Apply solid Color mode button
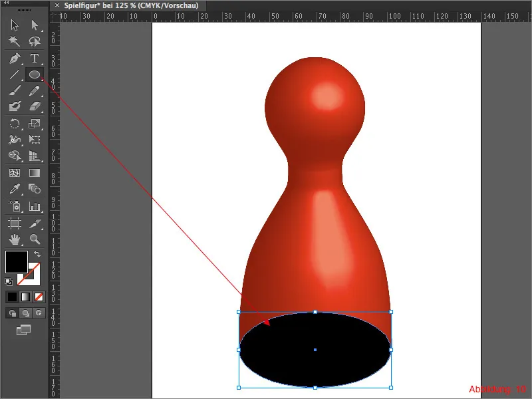Screen dimensions: 532x399 [12, 297]
